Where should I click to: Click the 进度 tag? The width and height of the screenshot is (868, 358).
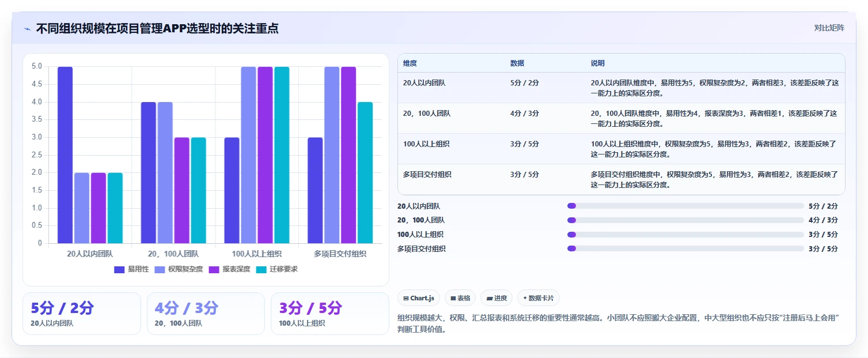click(496, 298)
